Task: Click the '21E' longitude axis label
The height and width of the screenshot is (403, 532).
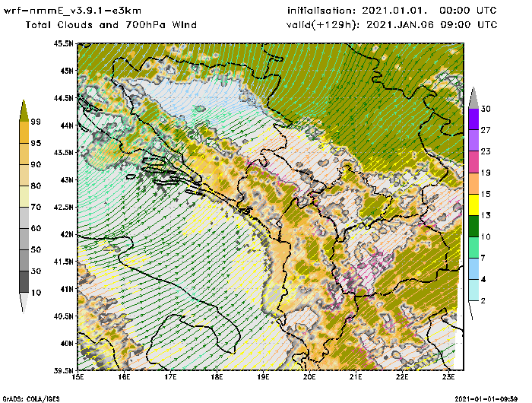Action: 356,377
